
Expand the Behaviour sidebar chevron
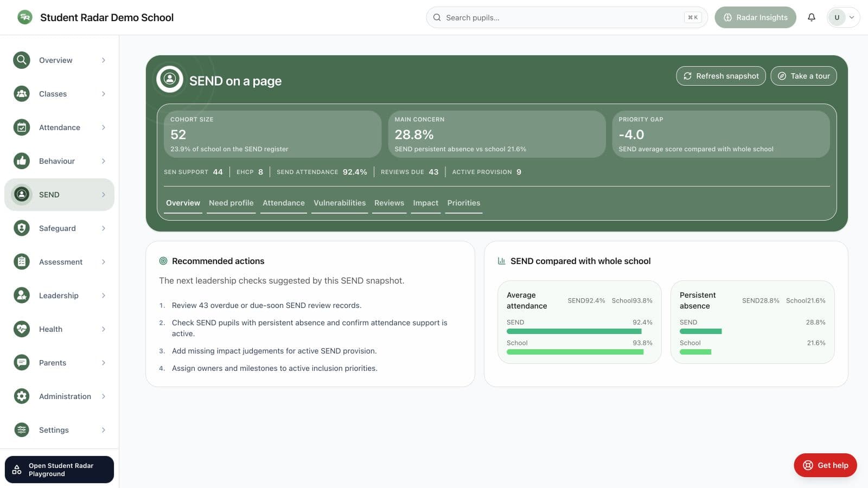(x=104, y=161)
